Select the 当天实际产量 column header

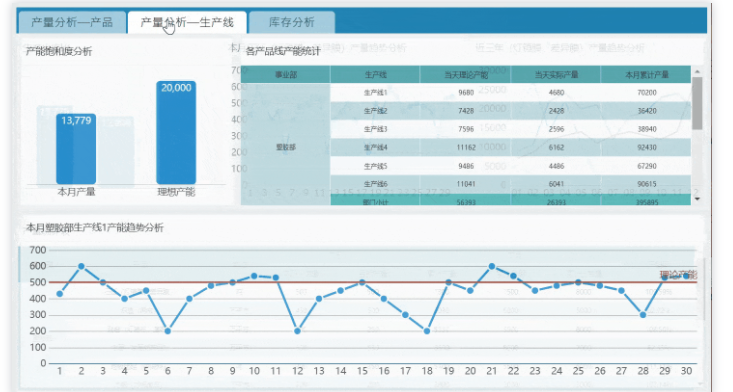coord(556,74)
